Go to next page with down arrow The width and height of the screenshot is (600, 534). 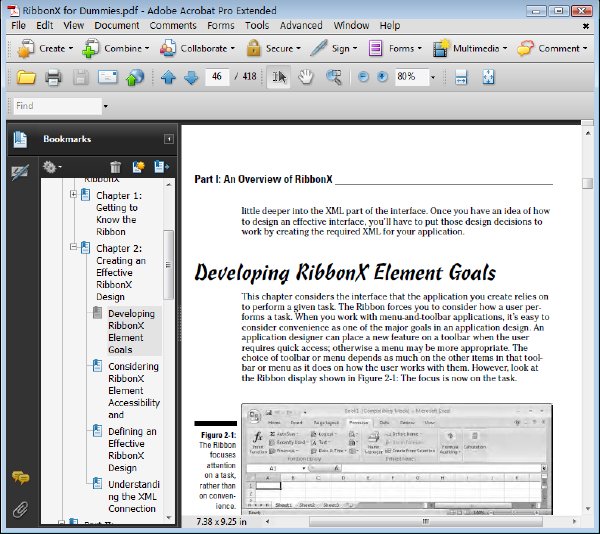click(191, 77)
